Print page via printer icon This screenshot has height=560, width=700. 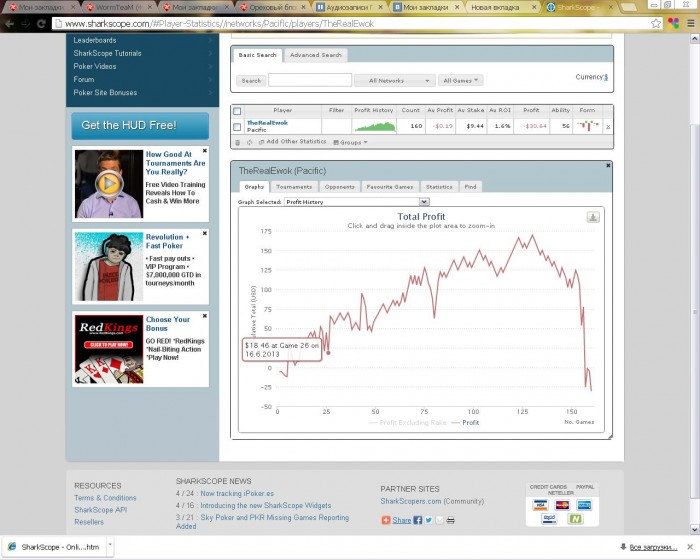[450, 520]
